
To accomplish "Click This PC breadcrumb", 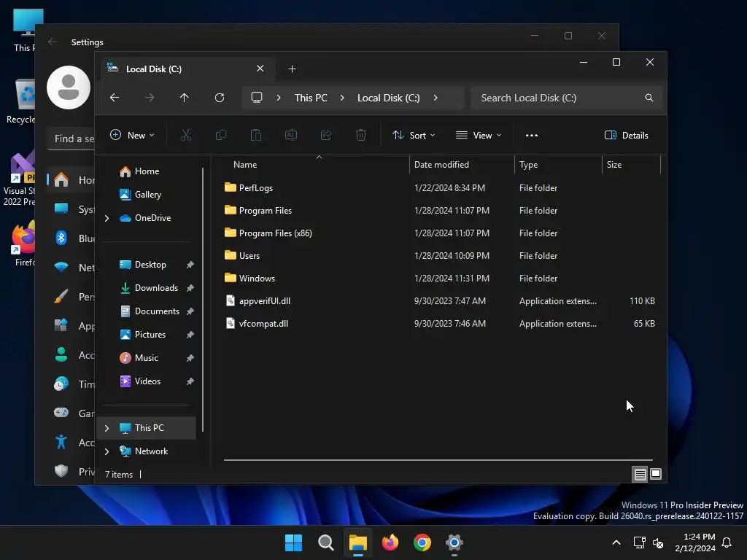I will pos(311,98).
